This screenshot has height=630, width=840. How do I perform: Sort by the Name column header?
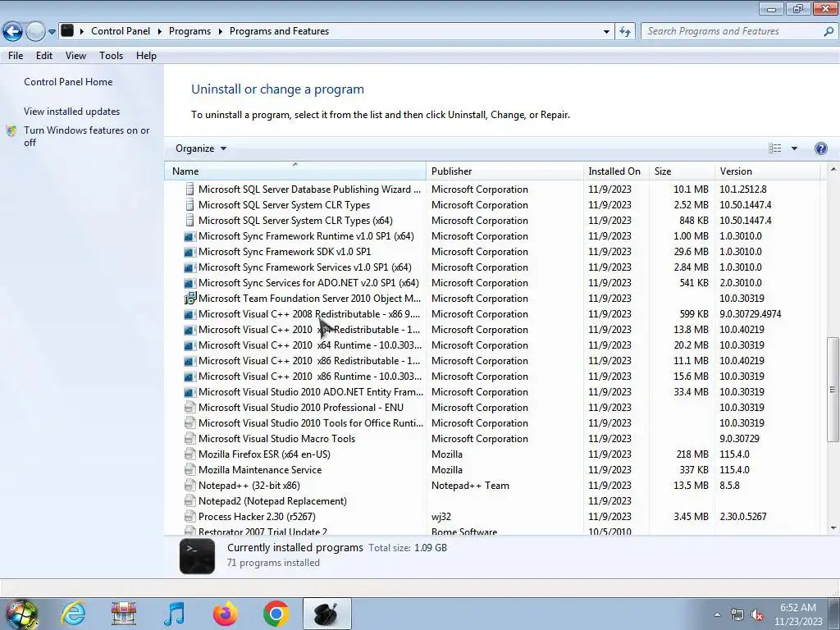point(295,171)
